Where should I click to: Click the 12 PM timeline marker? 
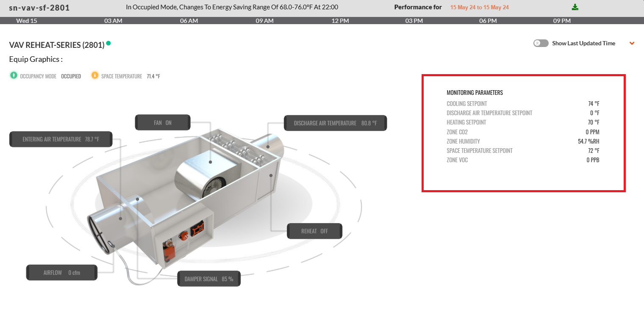(x=340, y=21)
